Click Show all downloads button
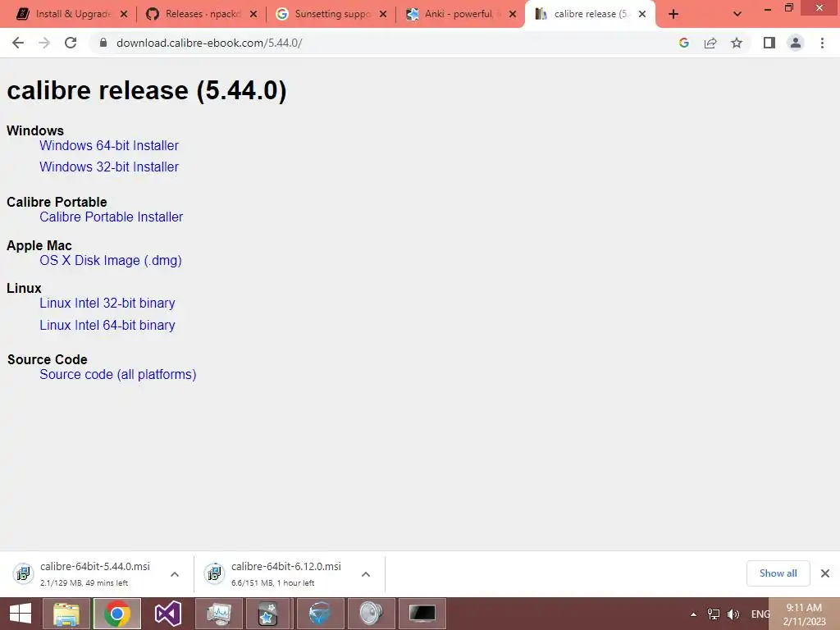Image resolution: width=840 pixels, height=630 pixels. point(778,573)
